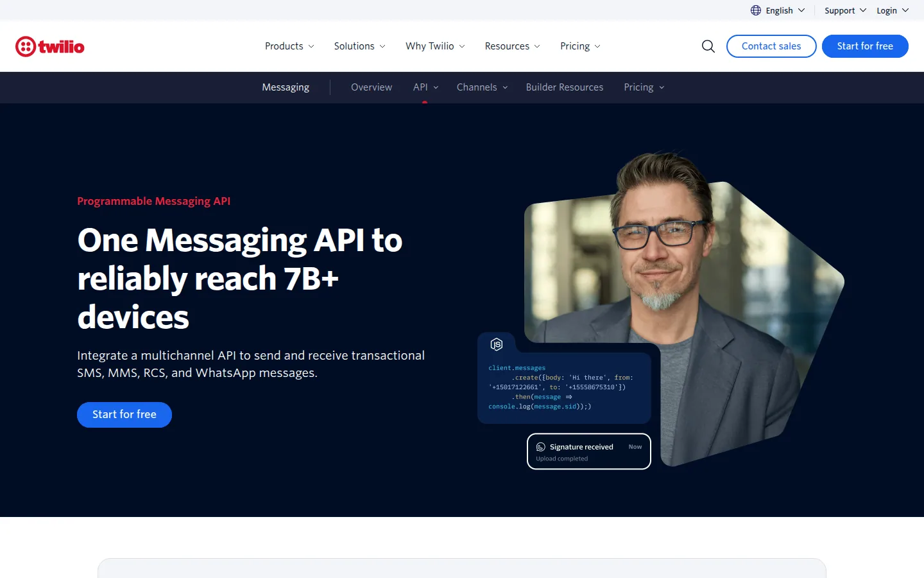Image resolution: width=924 pixels, height=578 pixels.
Task: Open Builder Resources link
Action: pos(565,87)
